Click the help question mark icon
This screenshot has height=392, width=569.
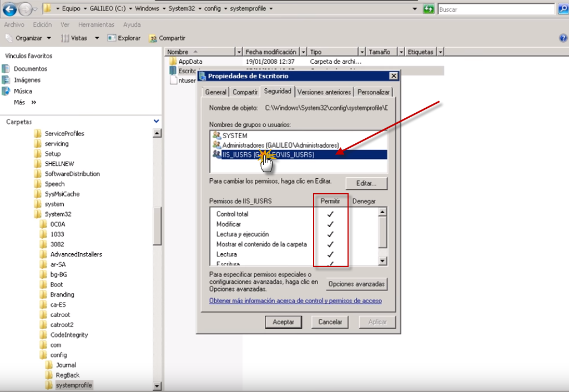563,38
